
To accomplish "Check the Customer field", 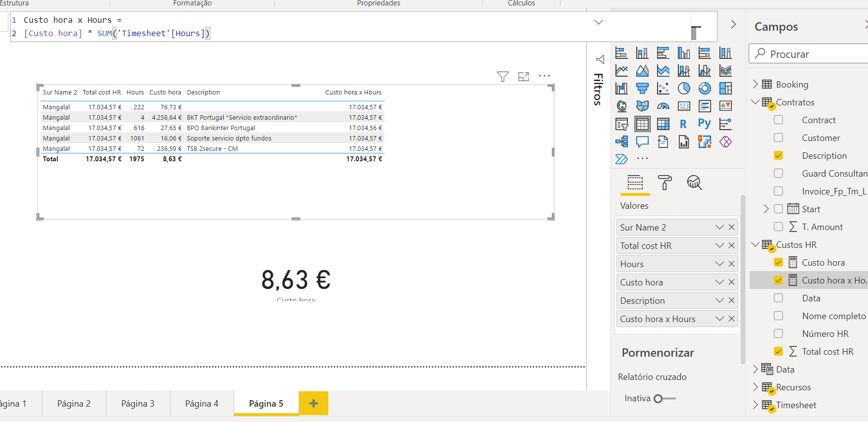I will 778,138.
